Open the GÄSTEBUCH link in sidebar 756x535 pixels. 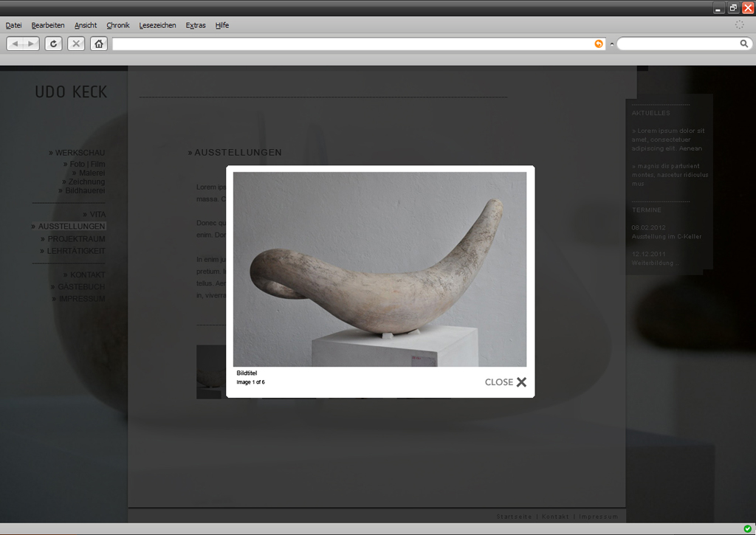pos(80,287)
